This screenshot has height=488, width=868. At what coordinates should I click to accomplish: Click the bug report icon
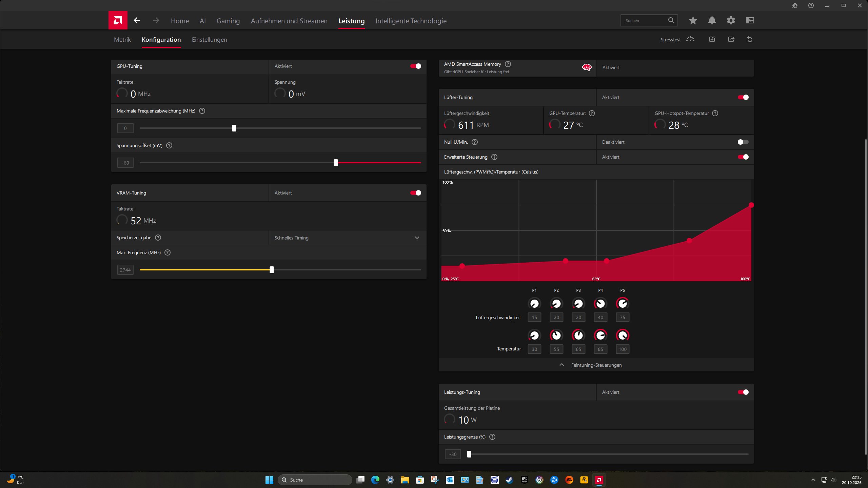click(795, 5)
